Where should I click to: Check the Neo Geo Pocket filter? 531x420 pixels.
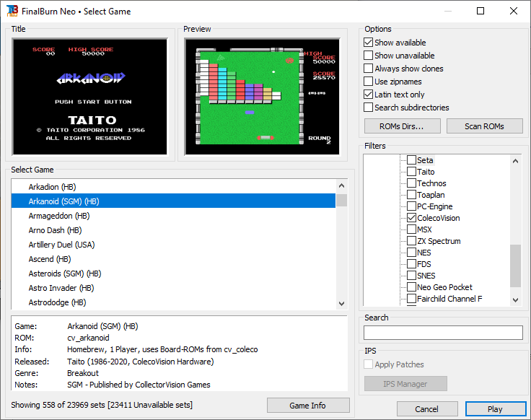coord(411,287)
